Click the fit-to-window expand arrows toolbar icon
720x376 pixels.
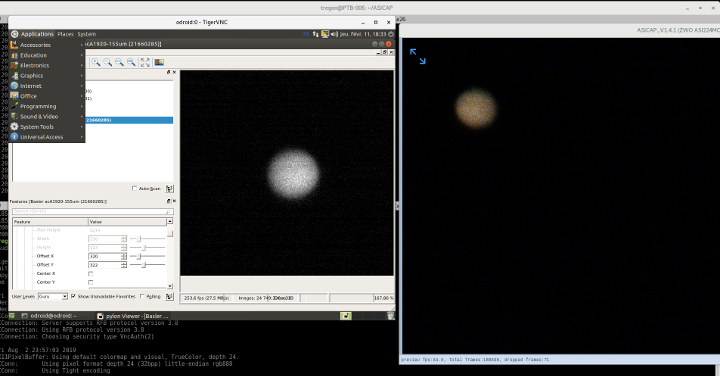(x=145, y=62)
